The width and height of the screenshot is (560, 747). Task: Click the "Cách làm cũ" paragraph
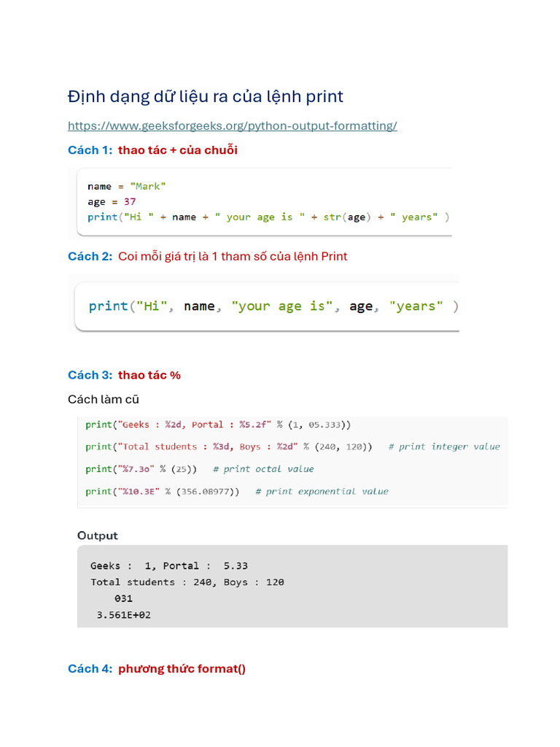(104, 399)
